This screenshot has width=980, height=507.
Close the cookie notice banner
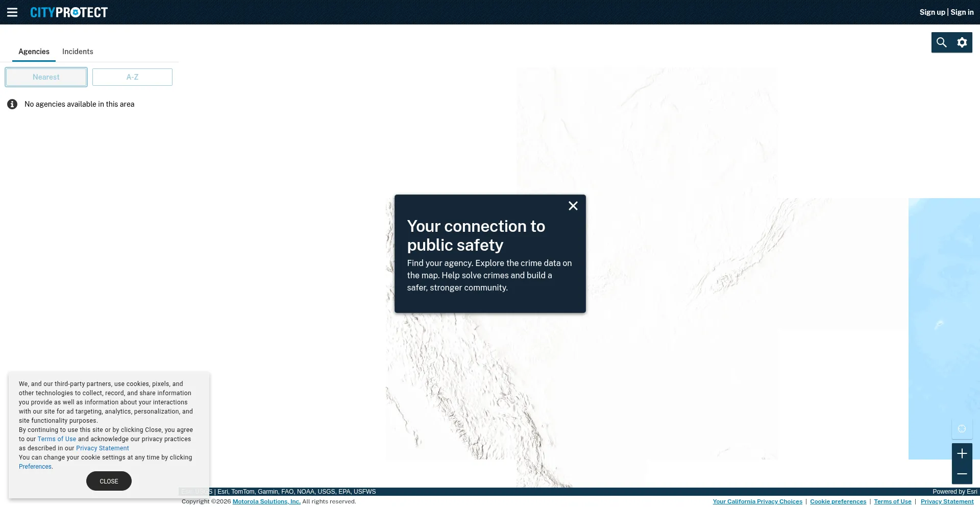point(109,481)
